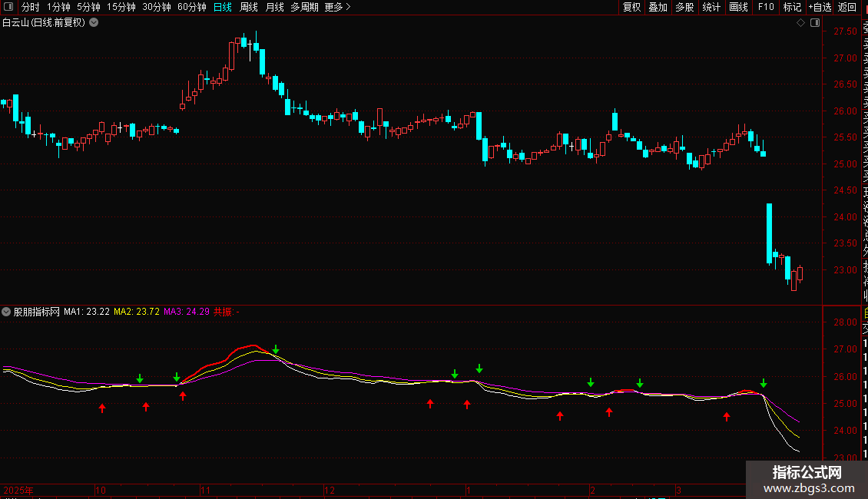The image size is (868, 499).
Task: Select the 1分钟 period tab
Action: pyautogui.click(x=58, y=7)
